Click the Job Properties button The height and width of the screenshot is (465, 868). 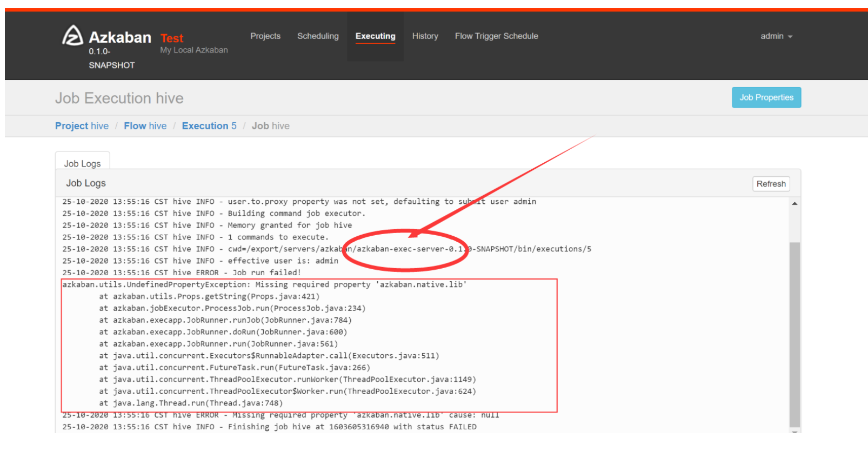coord(766,97)
